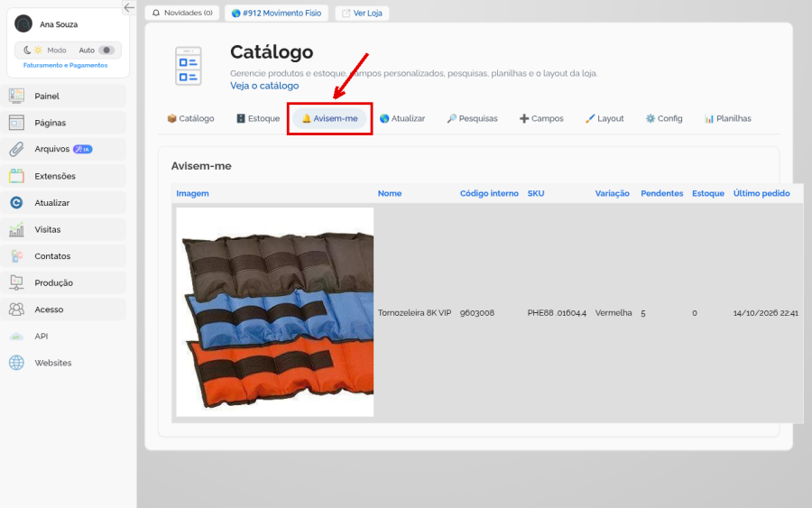This screenshot has width=812, height=508.
Task: Click SKU value PHE88 .01604.4
Action: (557, 313)
